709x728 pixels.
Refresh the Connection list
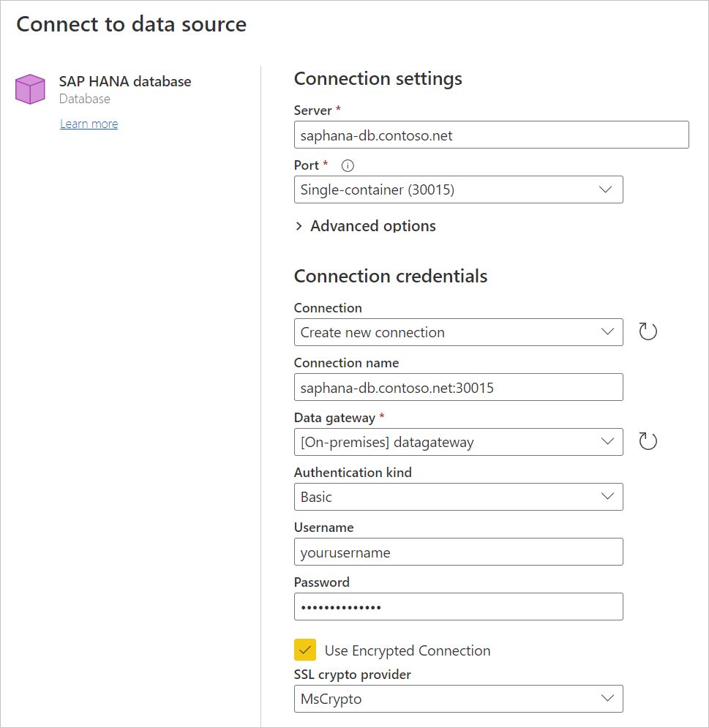[x=648, y=331]
